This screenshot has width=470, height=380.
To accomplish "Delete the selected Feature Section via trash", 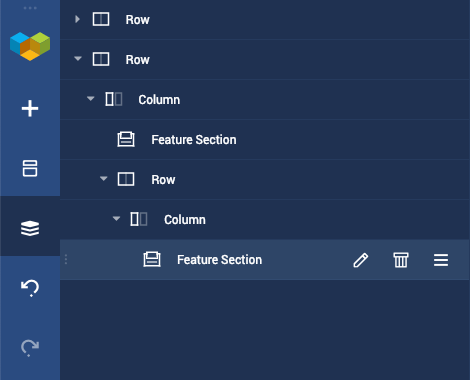I will tap(401, 260).
